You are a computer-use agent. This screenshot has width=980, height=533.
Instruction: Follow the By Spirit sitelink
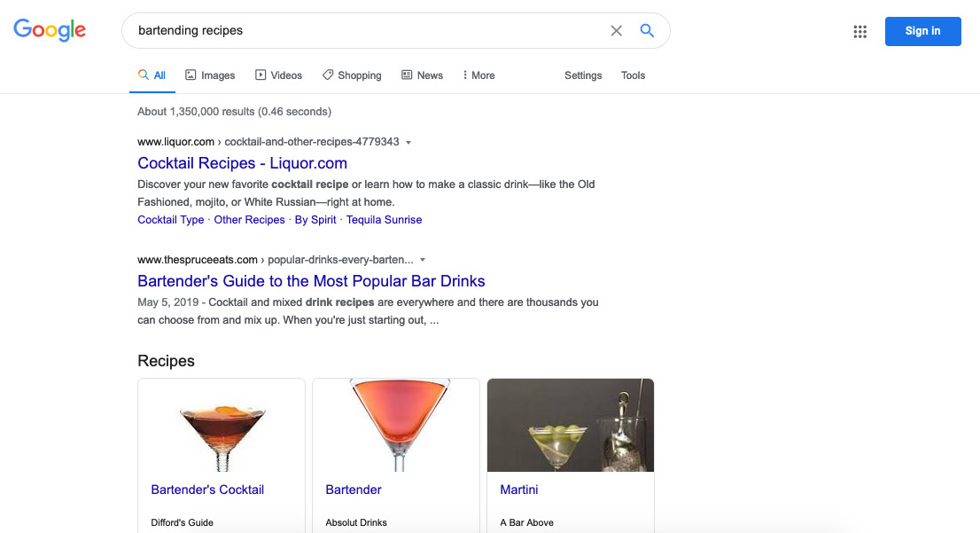(x=315, y=220)
